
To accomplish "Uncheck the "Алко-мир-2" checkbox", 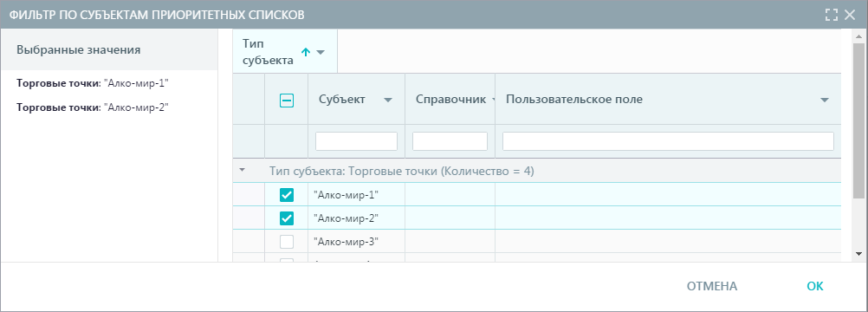I will point(286,218).
